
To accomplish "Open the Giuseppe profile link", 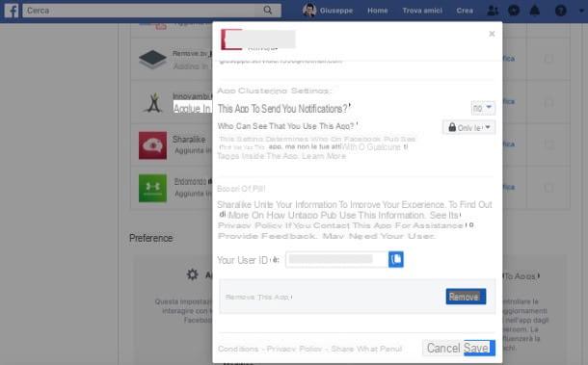I will click(x=336, y=11).
